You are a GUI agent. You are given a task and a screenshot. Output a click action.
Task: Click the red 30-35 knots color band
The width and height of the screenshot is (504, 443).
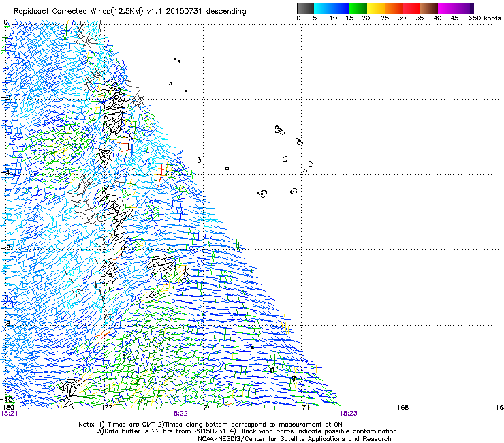point(411,8)
